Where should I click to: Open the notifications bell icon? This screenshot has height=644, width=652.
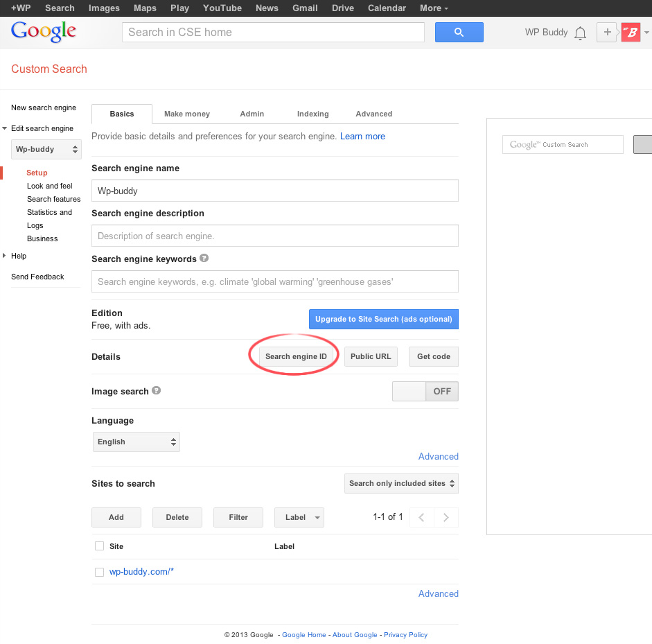click(581, 33)
